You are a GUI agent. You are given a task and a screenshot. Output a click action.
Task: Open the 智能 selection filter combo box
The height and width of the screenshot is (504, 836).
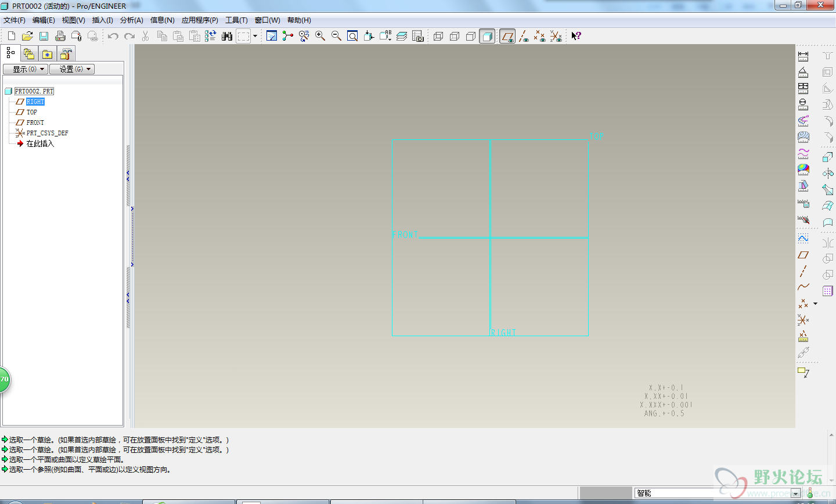[719, 493]
